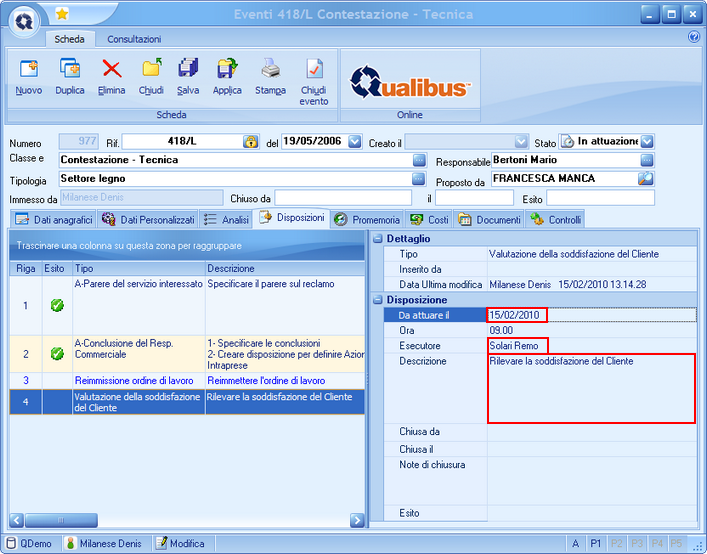Click the Responsabile lookup button
The height and width of the screenshot is (554, 707).
tap(646, 160)
